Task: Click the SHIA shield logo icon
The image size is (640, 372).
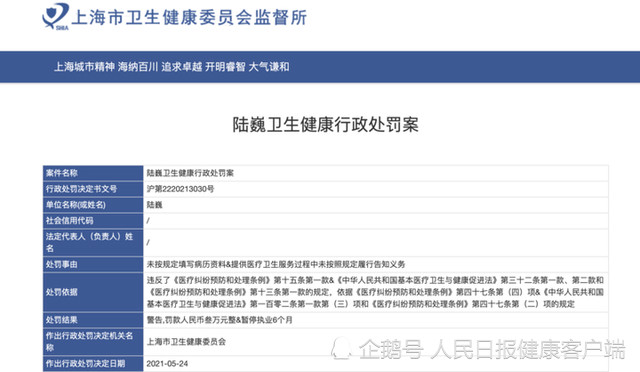Action: point(56,16)
